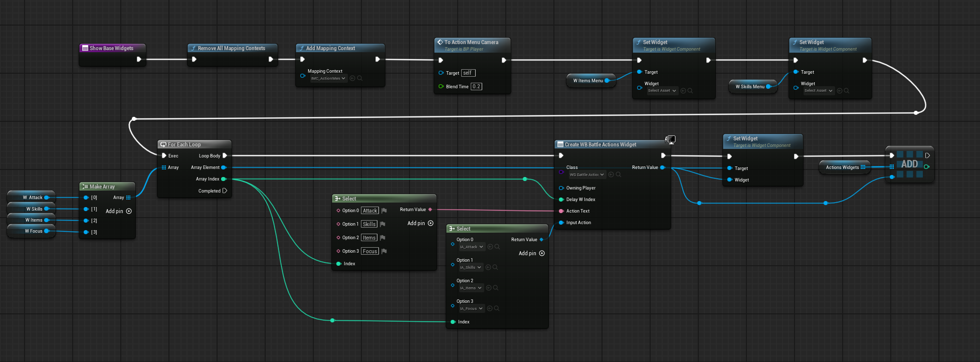Click the use-selected-asset arrow next to IMC_ActionMen
980x362 pixels.
(x=352, y=78)
